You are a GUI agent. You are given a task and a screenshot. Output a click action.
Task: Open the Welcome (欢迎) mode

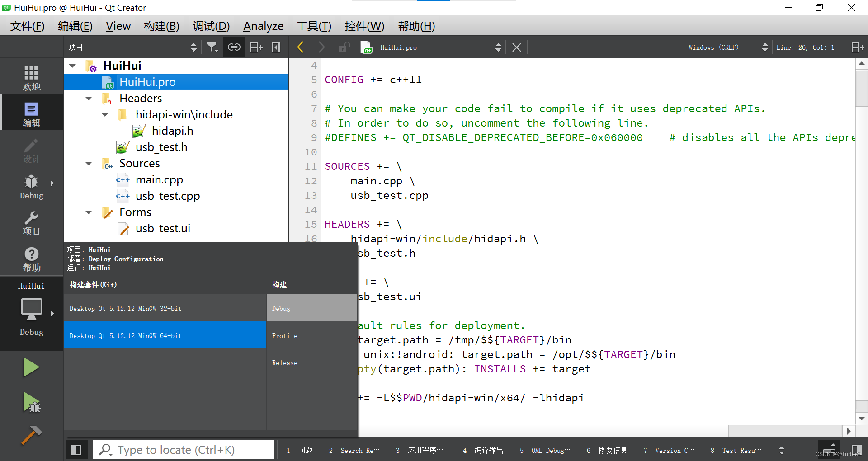click(31, 78)
